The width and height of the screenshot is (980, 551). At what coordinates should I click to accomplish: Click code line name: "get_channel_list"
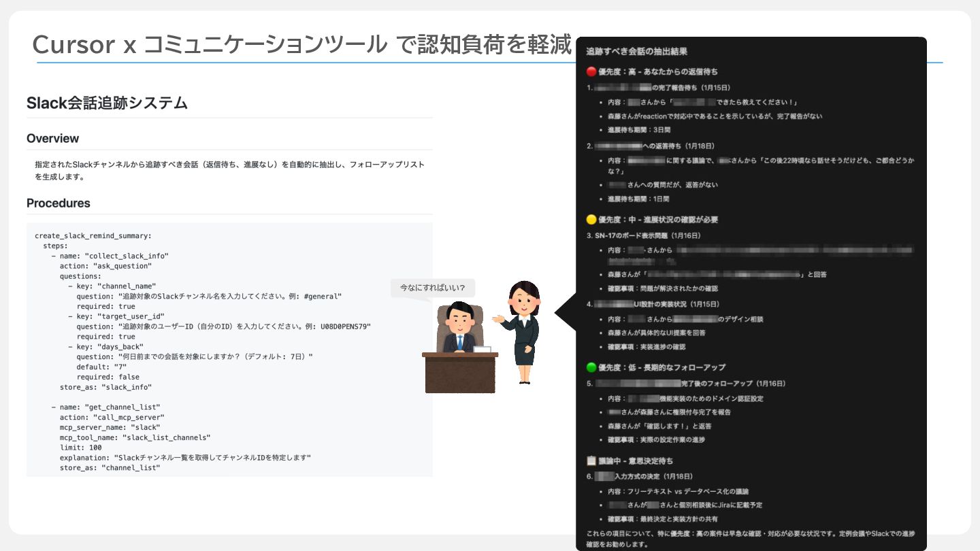[x=105, y=407]
